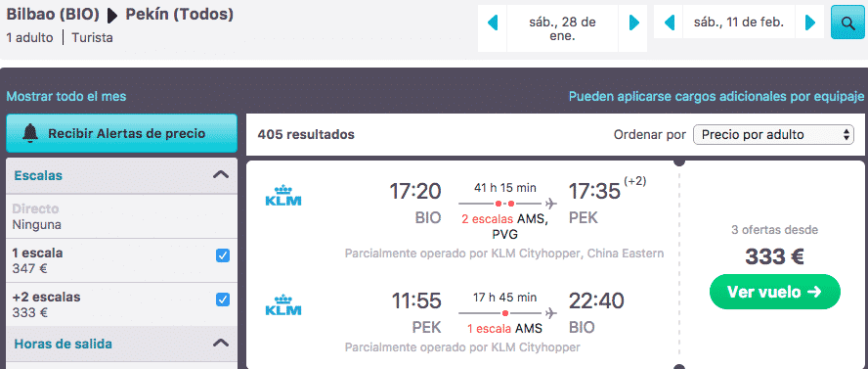Click the Bilbao to Pekín route heading

pos(119,15)
